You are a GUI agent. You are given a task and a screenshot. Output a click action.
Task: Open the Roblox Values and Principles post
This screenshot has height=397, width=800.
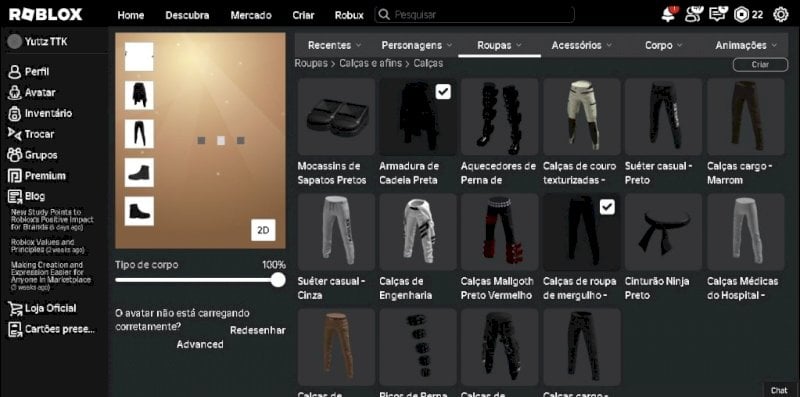click(x=47, y=246)
